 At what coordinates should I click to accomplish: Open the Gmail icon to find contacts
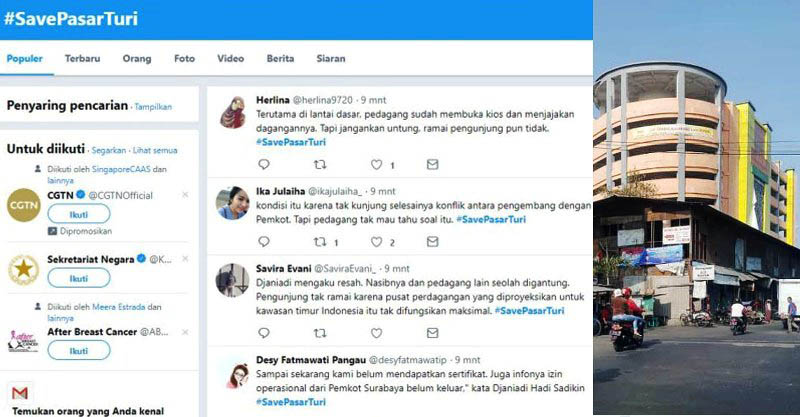pos(20,393)
